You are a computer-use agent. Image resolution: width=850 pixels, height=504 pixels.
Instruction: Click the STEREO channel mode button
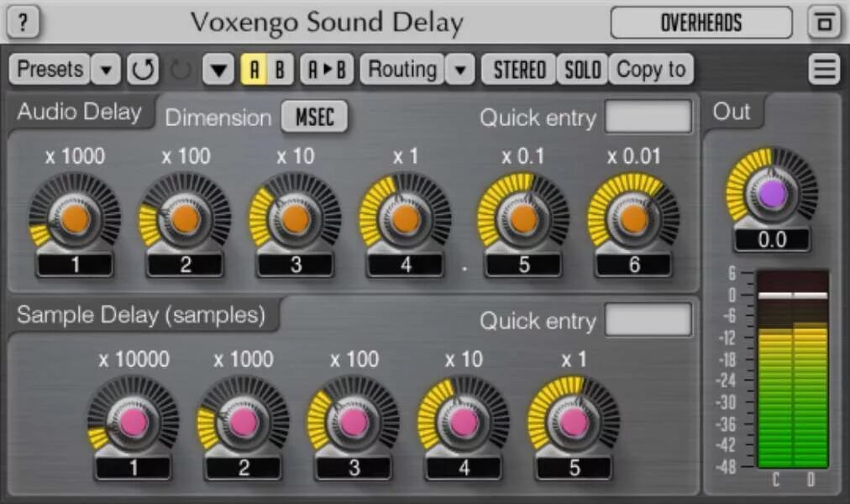coord(519,70)
